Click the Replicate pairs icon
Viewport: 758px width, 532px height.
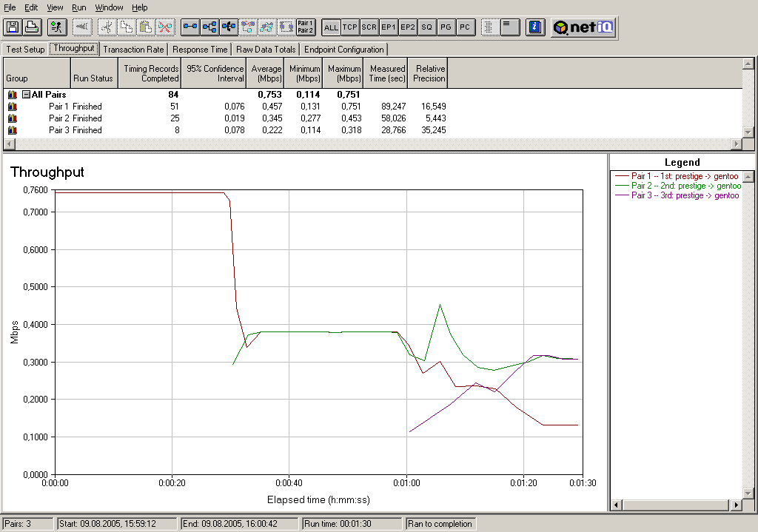pyautogui.click(x=267, y=27)
